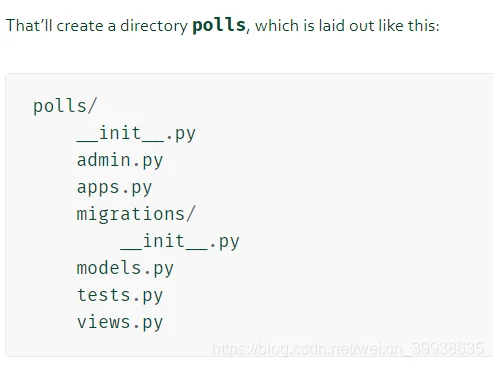
Task: Click the blog.csdn.net watermark URL
Action: [x=348, y=349]
